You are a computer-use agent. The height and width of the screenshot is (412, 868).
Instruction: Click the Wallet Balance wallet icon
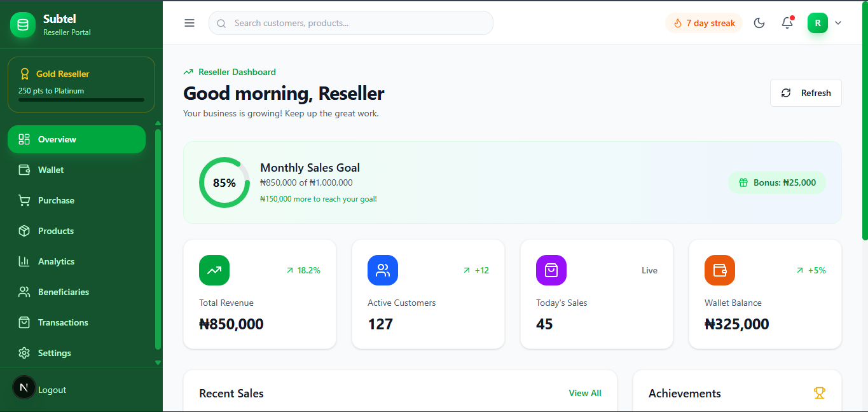pyautogui.click(x=720, y=270)
